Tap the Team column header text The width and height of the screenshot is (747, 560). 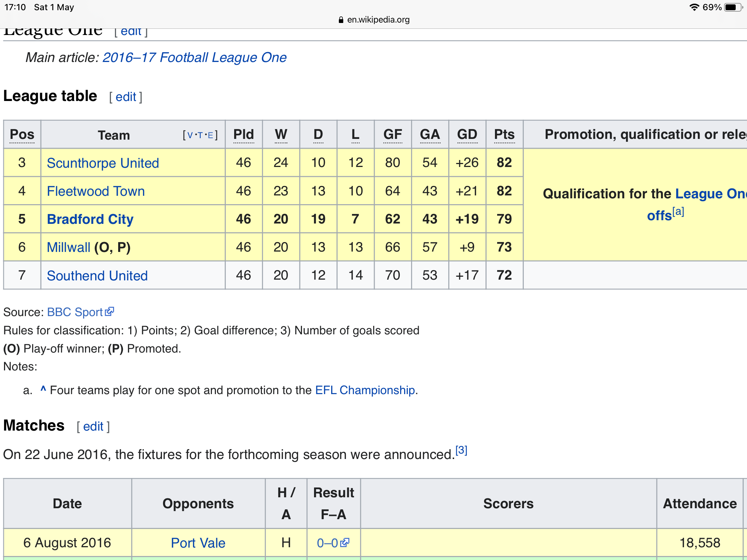114,135
